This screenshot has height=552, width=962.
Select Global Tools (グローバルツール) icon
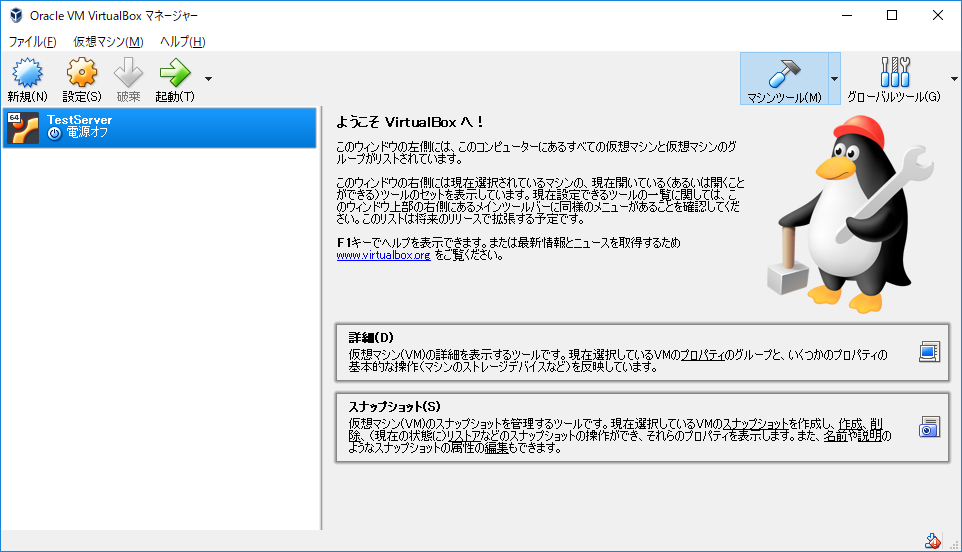tap(895, 72)
